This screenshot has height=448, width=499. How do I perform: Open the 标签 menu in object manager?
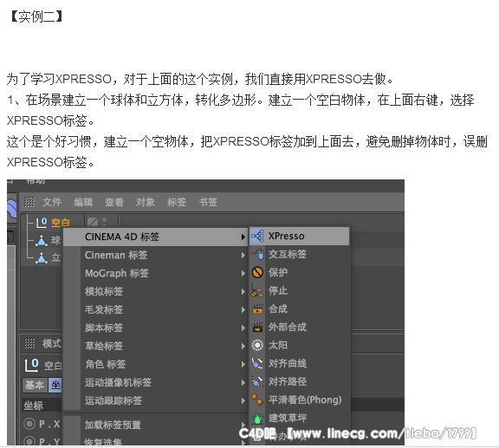(x=177, y=202)
